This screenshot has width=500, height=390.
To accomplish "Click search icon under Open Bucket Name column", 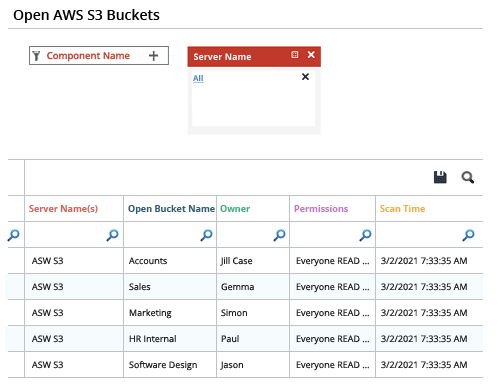I will pyautogui.click(x=206, y=235).
